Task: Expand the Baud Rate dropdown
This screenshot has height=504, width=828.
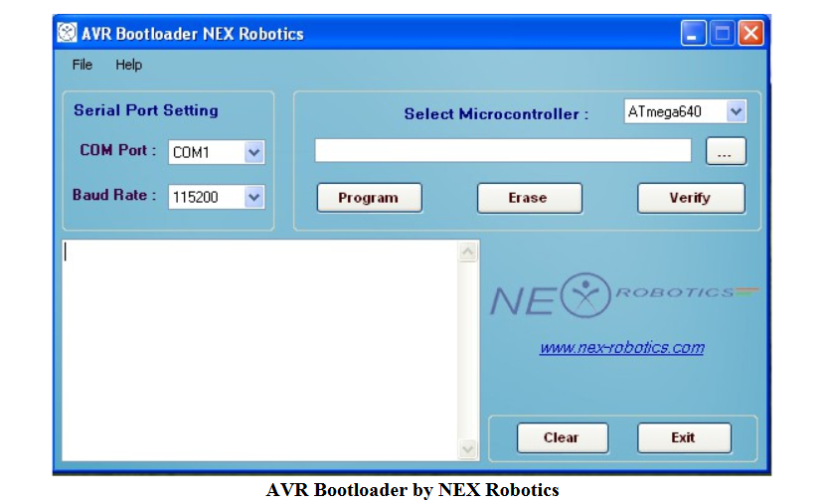Action: pyautogui.click(x=253, y=197)
